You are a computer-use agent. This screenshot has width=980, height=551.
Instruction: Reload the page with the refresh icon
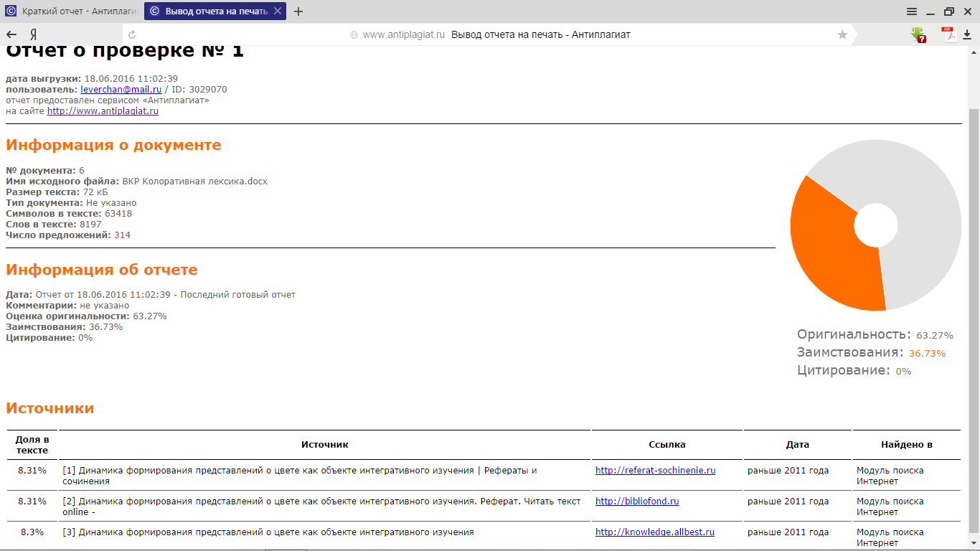click(x=132, y=34)
